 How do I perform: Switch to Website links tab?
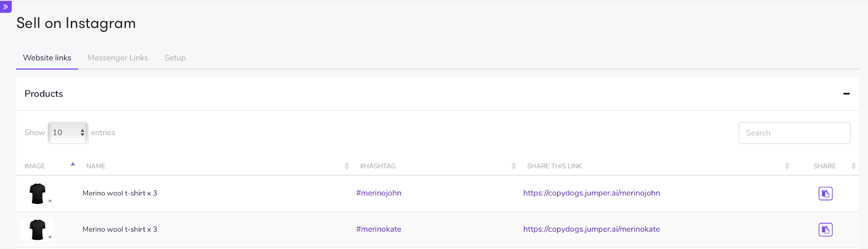pyautogui.click(x=47, y=58)
